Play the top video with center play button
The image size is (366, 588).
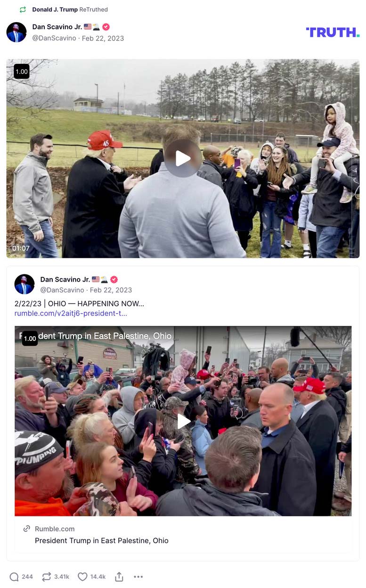point(183,158)
